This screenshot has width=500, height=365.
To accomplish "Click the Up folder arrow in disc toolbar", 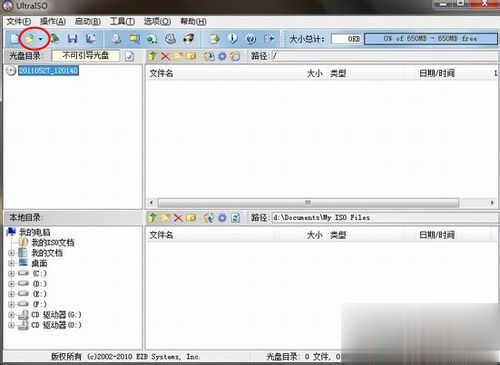I will (153, 56).
